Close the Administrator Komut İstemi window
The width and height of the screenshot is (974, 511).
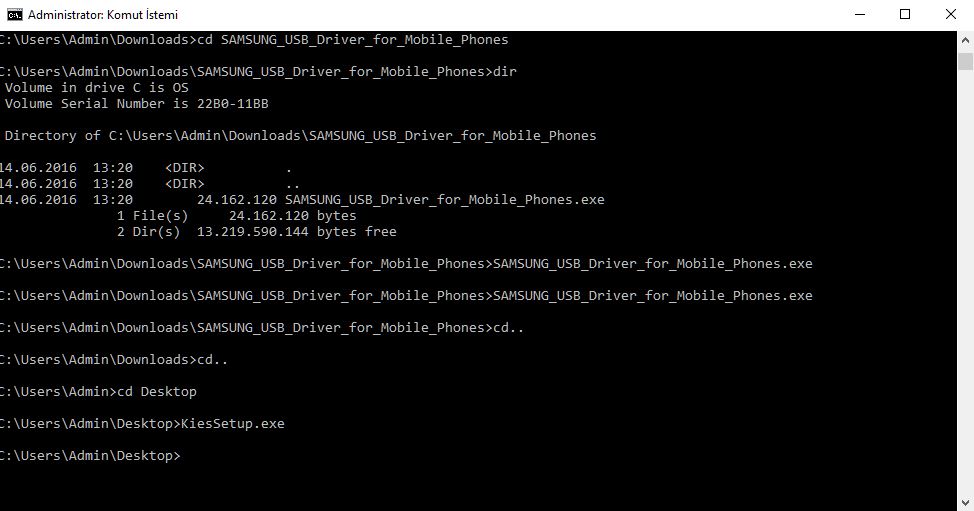click(x=950, y=14)
